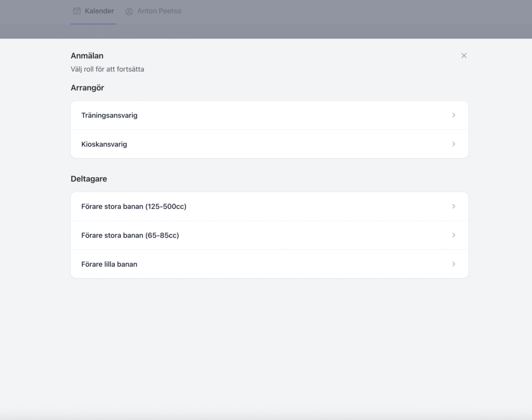This screenshot has height=420, width=532.
Task: Click the Arrangör section heading
Action: click(x=87, y=88)
